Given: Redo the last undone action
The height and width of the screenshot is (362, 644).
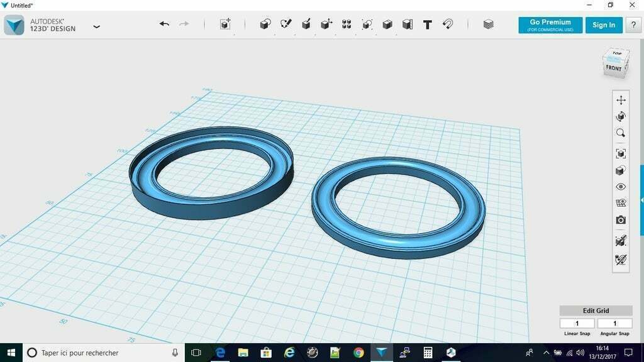Looking at the screenshot, I should coord(184,25).
